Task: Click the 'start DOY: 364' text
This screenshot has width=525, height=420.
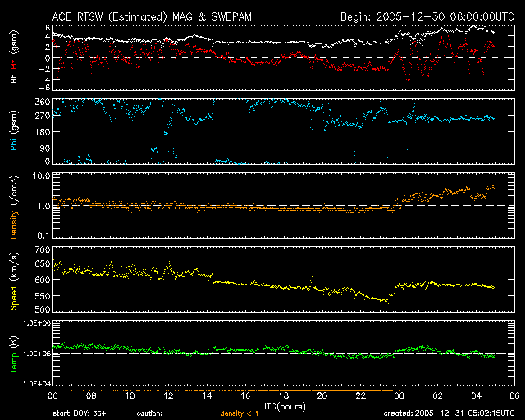Action: pos(80,413)
